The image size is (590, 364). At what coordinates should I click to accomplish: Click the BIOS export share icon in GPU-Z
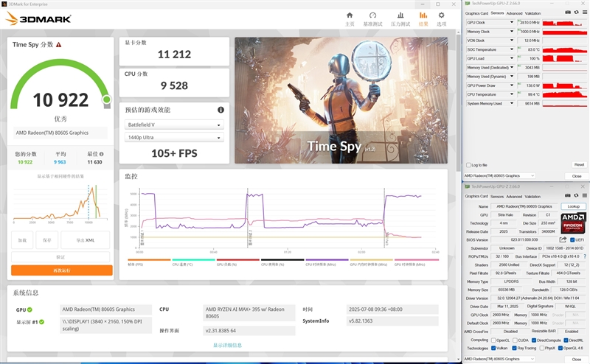click(x=562, y=239)
